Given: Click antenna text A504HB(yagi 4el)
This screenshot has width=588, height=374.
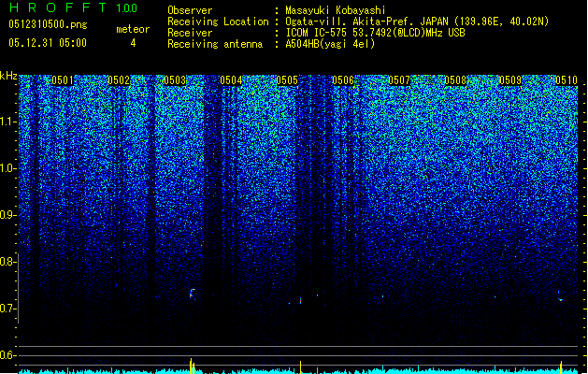Looking at the screenshot, I should point(330,44).
